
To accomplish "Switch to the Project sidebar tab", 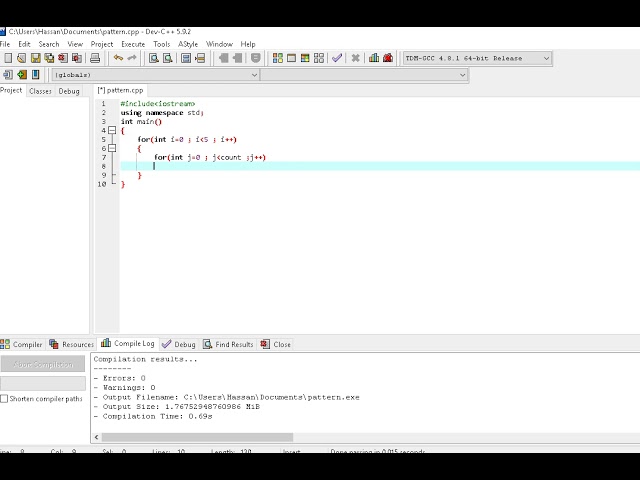I will 11,91.
